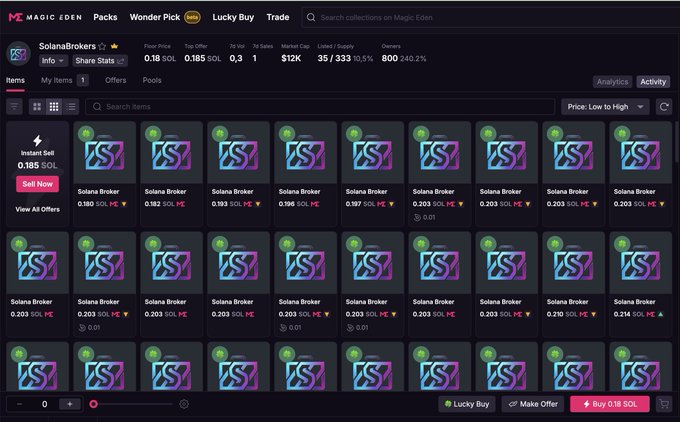Switch to the Pools tab
The width and height of the screenshot is (680, 422).
[152, 80]
